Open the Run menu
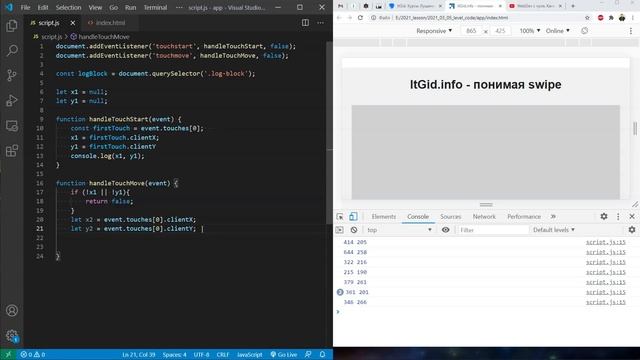Image resolution: width=640 pixels, height=360 pixels. click(131, 7)
